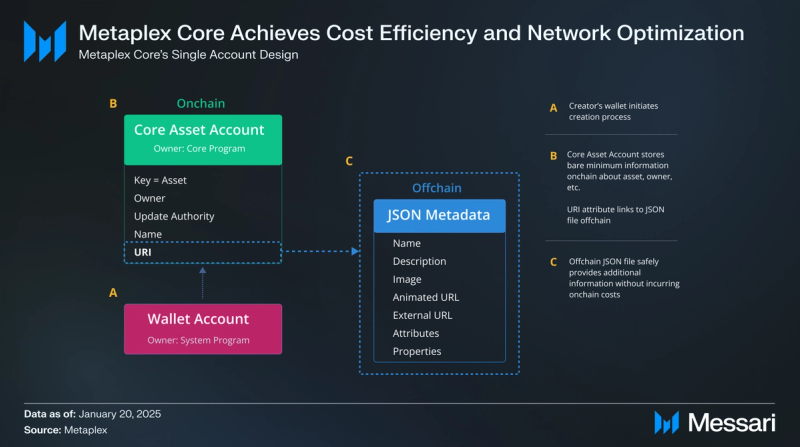Select the green Core Asset Account header box
800x447 pixels.
[x=203, y=140]
